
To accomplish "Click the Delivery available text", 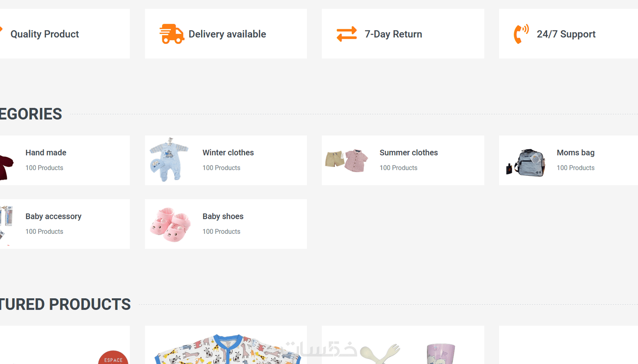I will [x=227, y=34].
